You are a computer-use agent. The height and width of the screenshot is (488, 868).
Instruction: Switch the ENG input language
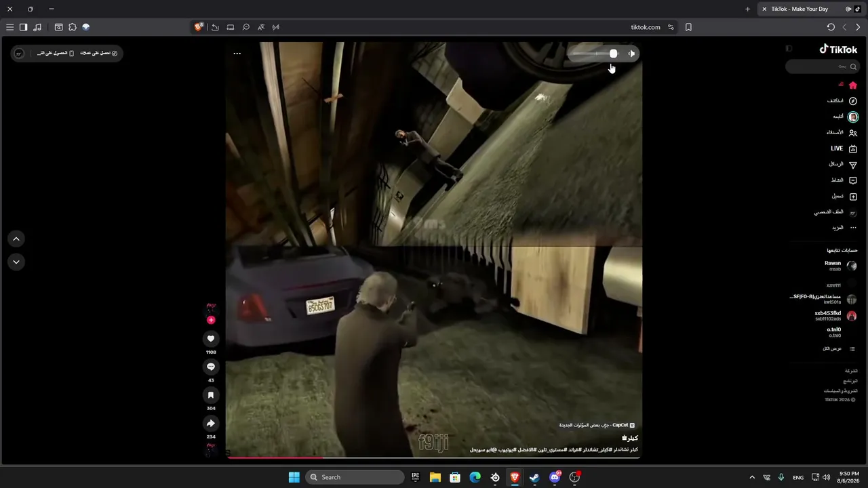[x=798, y=478]
